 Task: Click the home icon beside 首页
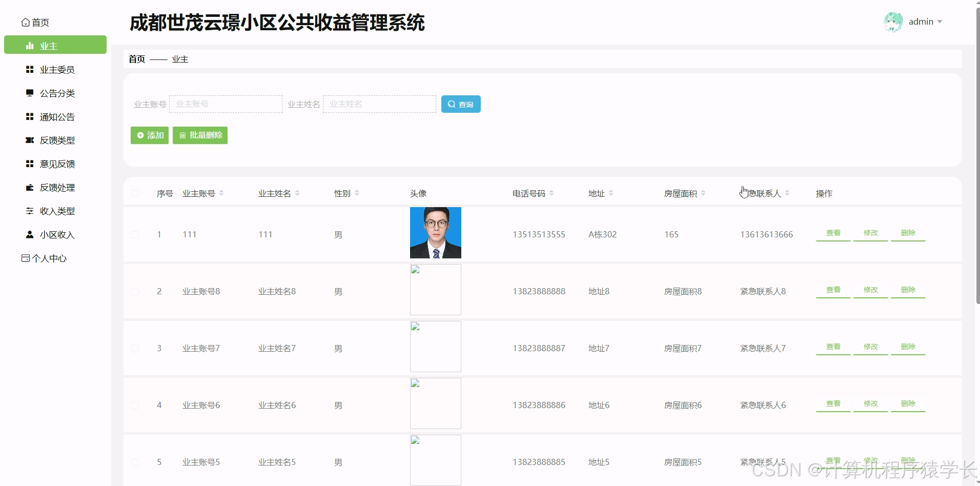click(26, 22)
